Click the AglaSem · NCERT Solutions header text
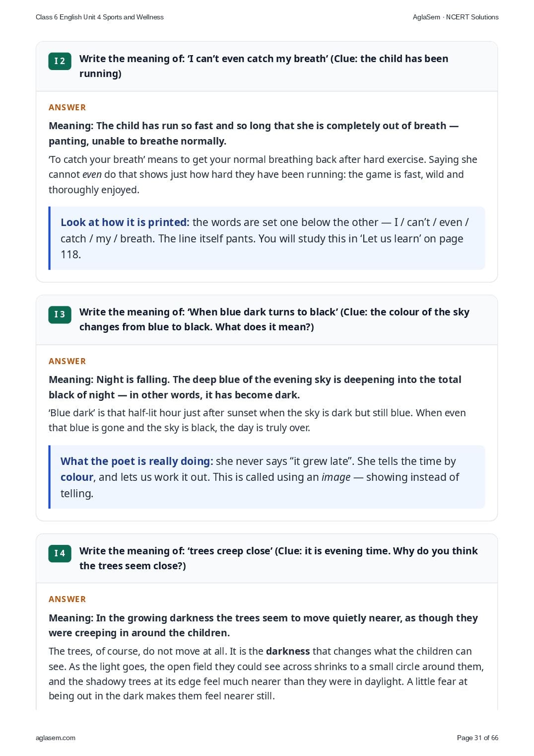Image resolution: width=534 pixels, height=756 pixels. click(456, 17)
